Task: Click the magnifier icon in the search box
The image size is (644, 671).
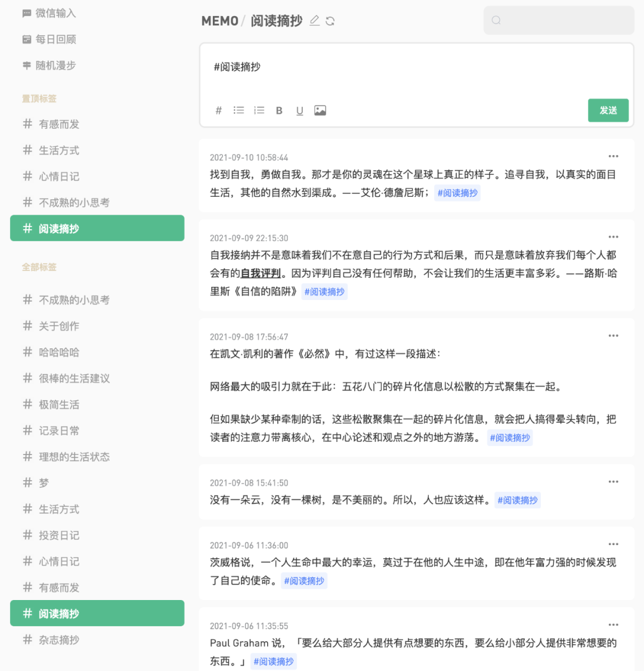Action: point(496,20)
